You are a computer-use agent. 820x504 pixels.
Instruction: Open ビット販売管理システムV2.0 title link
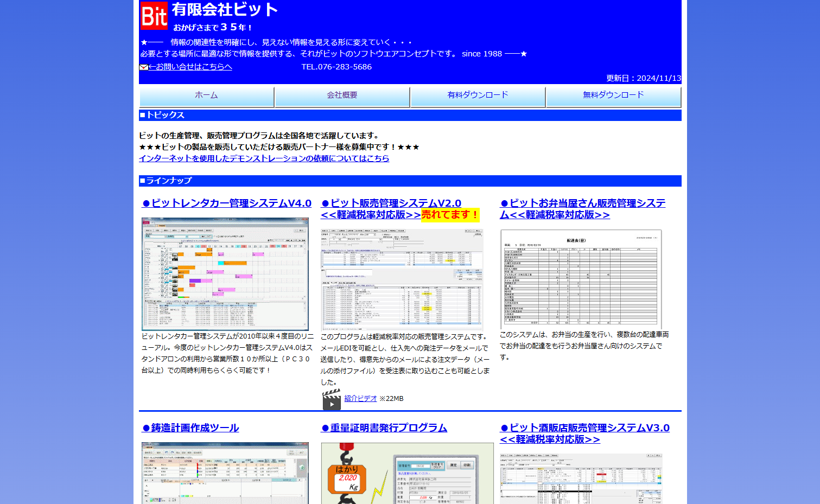tap(391, 203)
